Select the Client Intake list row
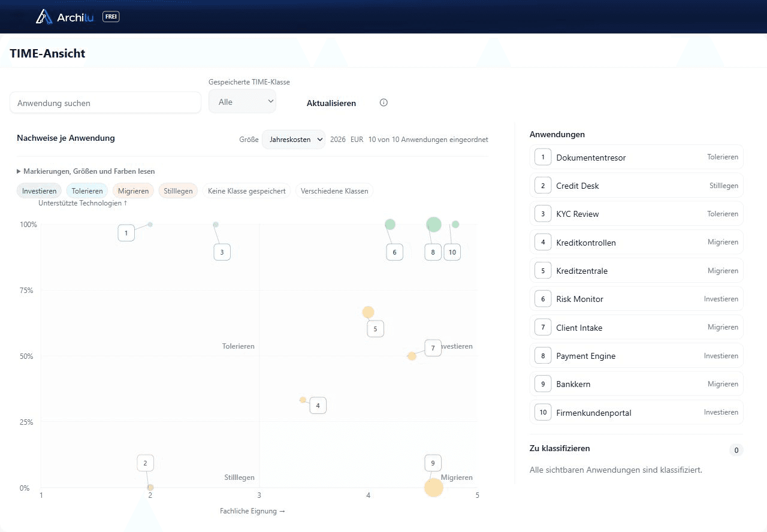Image resolution: width=767 pixels, height=532 pixels. (636, 328)
